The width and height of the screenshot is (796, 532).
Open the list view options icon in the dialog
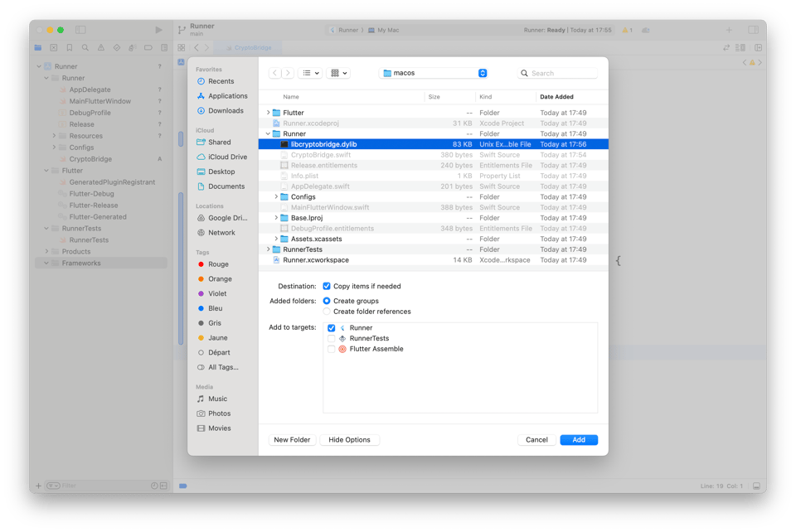click(311, 73)
